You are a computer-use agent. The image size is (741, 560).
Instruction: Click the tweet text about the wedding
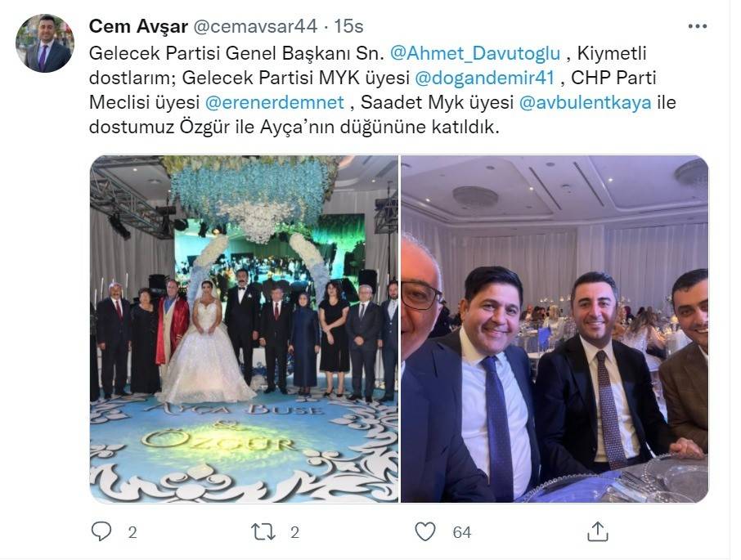pos(382,90)
